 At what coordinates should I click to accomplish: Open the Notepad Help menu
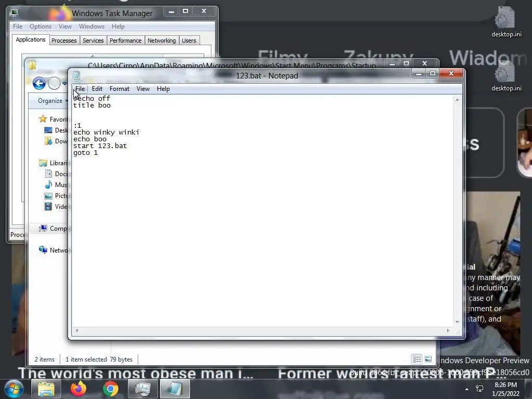163,89
